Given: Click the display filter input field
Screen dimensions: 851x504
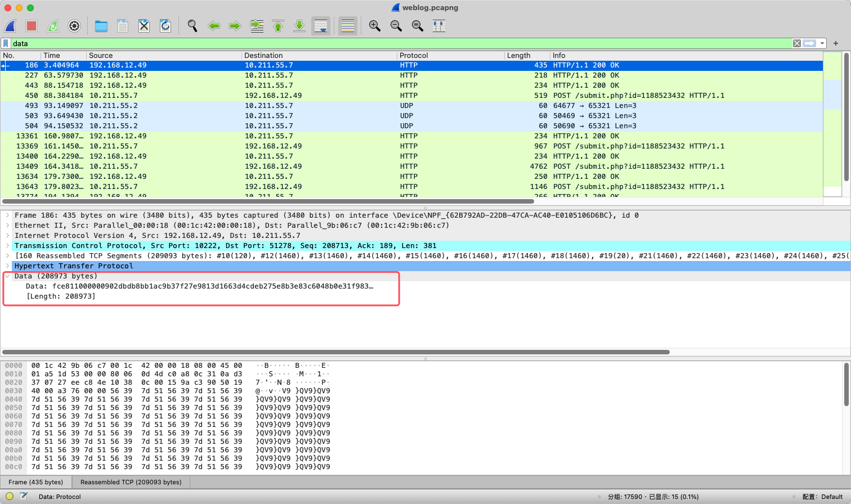Looking at the screenshot, I should coord(401,43).
